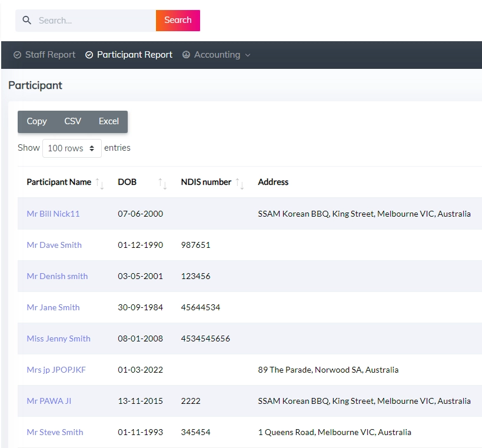Open the 100 rows entries dropdown
The height and width of the screenshot is (448, 482).
(72, 148)
